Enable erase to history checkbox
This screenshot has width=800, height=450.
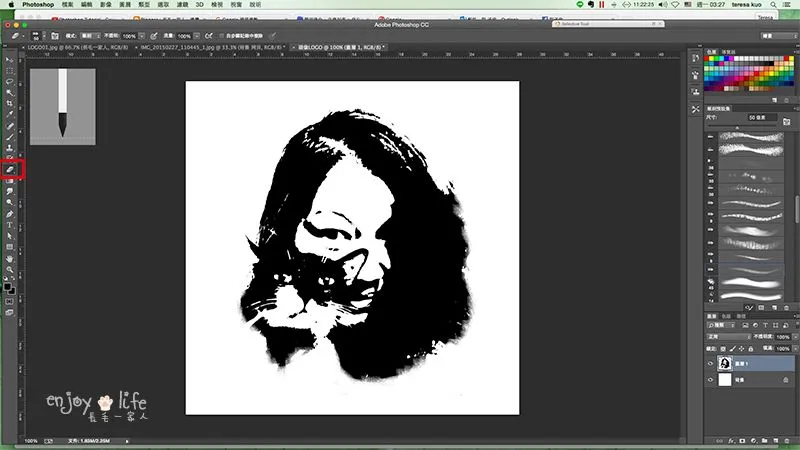221,36
